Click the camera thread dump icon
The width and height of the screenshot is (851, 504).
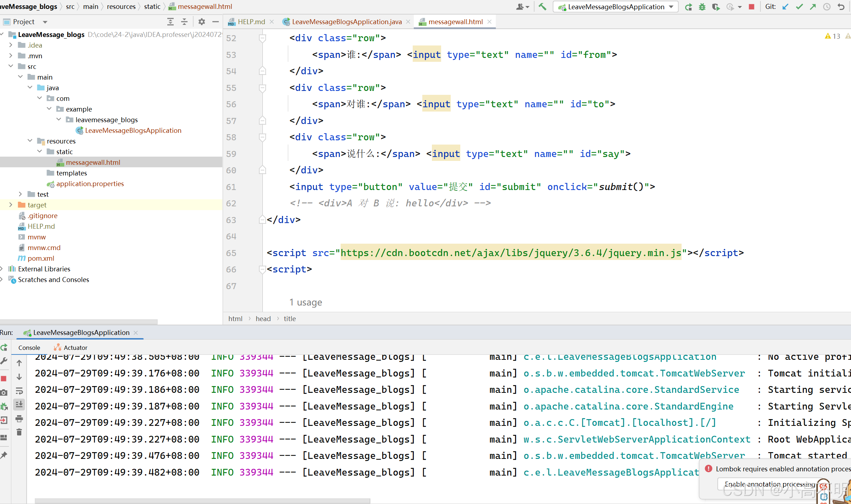(4, 392)
